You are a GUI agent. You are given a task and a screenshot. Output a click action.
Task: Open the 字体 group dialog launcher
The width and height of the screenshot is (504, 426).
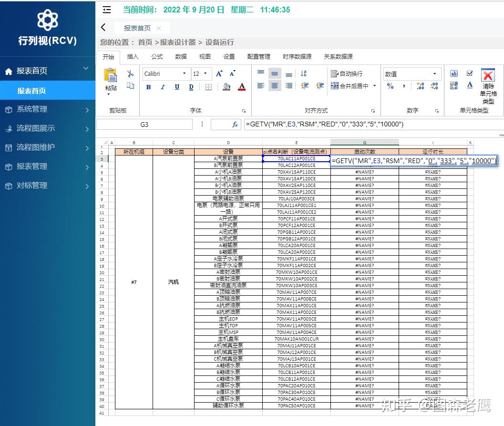click(x=244, y=111)
